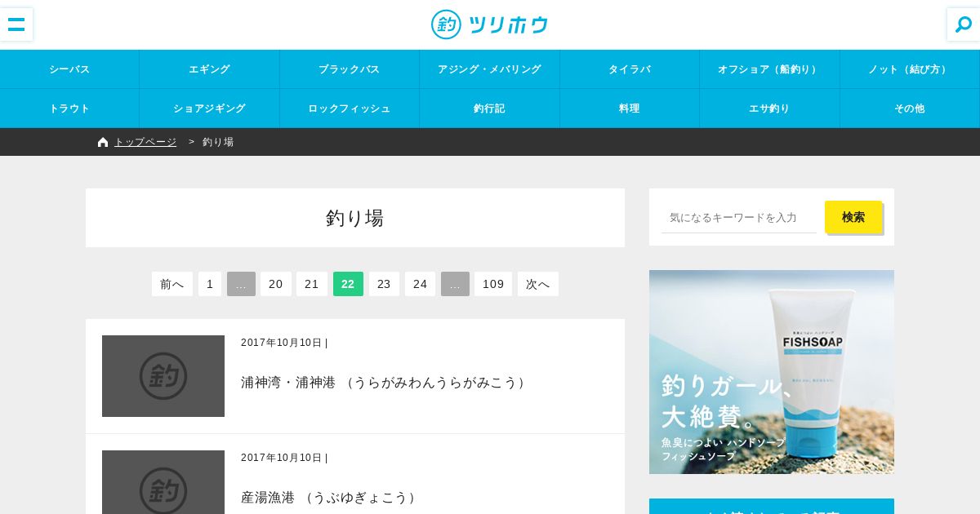Open the 浦神湾・浦神港 article title
The image size is (980, 514).
385,383
